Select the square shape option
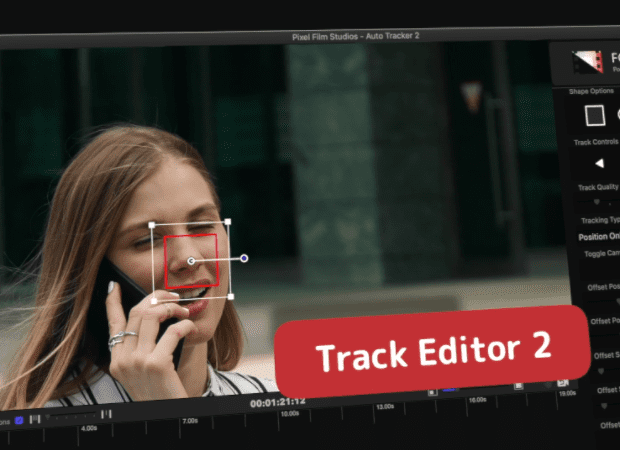620x450 pixels. click(x=595, y=115)
